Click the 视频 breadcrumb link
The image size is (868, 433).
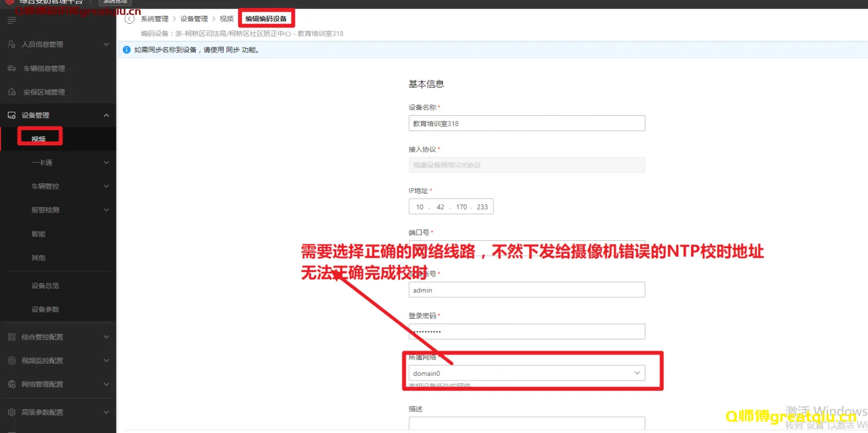coord(226,19)
